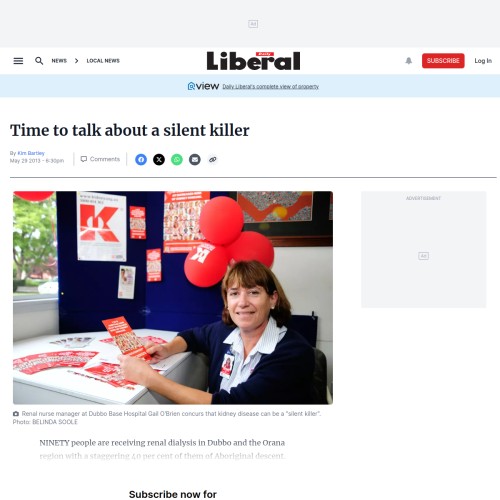Copy the article link
The height and width of the screenshot is (500, 500).
(x=213, y=160)
